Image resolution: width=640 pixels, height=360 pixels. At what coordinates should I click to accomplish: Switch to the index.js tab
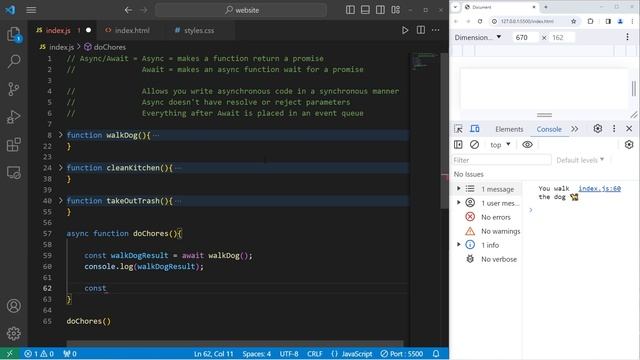click(58, 30)
